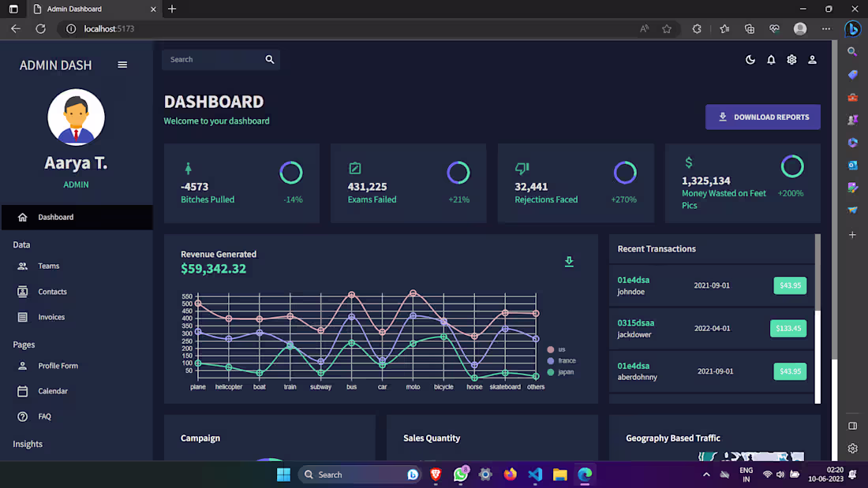Click the circular progress dial showing +270%
Screen dimensions: 868x488
(x=625, y=173)
